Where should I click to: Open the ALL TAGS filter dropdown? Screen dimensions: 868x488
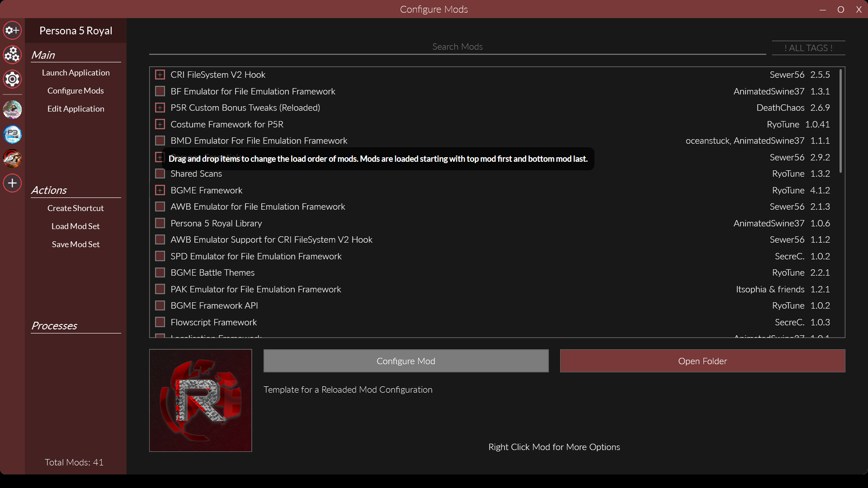click(808, 48)
